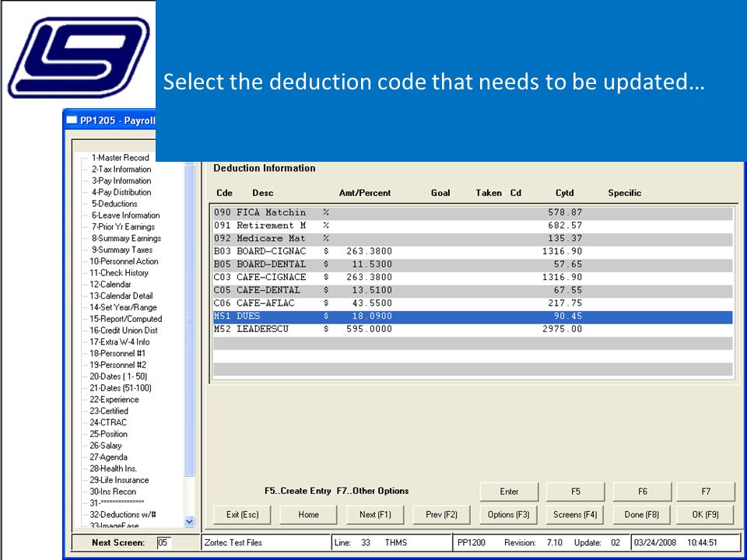Open 30-Ins Recon screen
The image size is (747, 560).
click(x=113, y=492)
